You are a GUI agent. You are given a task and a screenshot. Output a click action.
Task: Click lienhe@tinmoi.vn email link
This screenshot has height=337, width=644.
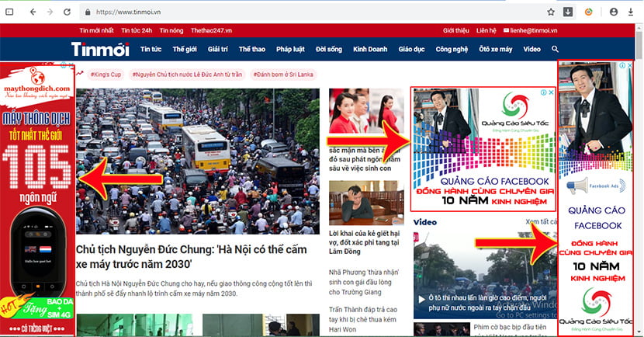pos(531,30)
